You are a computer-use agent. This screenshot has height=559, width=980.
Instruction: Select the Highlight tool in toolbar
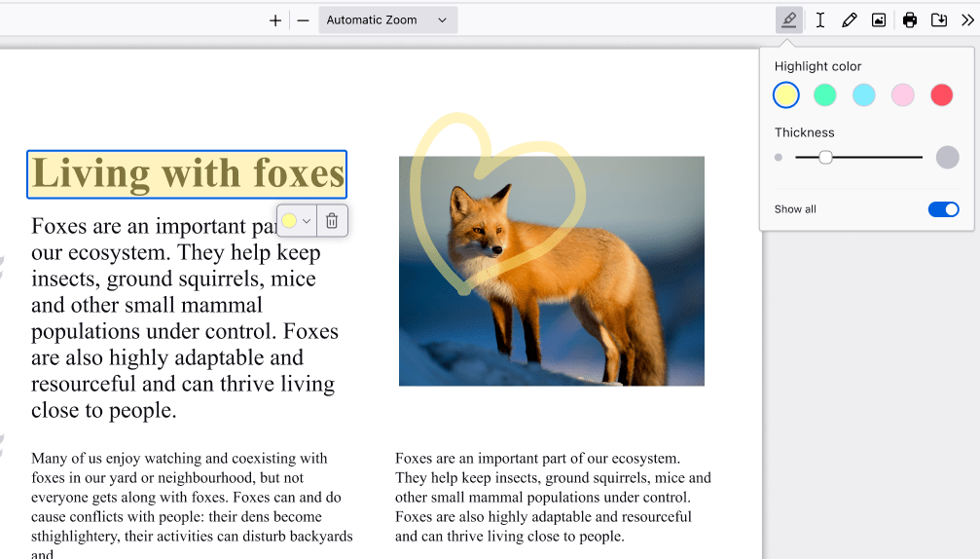coord(789,20)
